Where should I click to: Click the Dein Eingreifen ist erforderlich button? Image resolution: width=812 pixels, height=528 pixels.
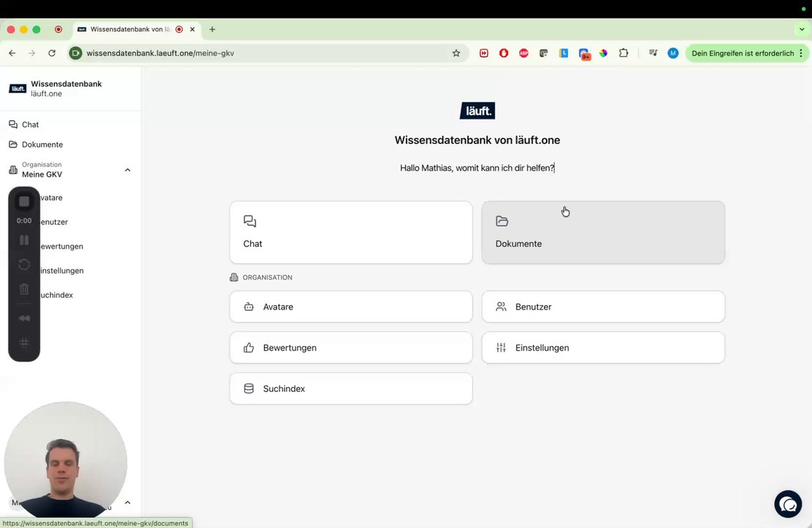coord(742,53)
